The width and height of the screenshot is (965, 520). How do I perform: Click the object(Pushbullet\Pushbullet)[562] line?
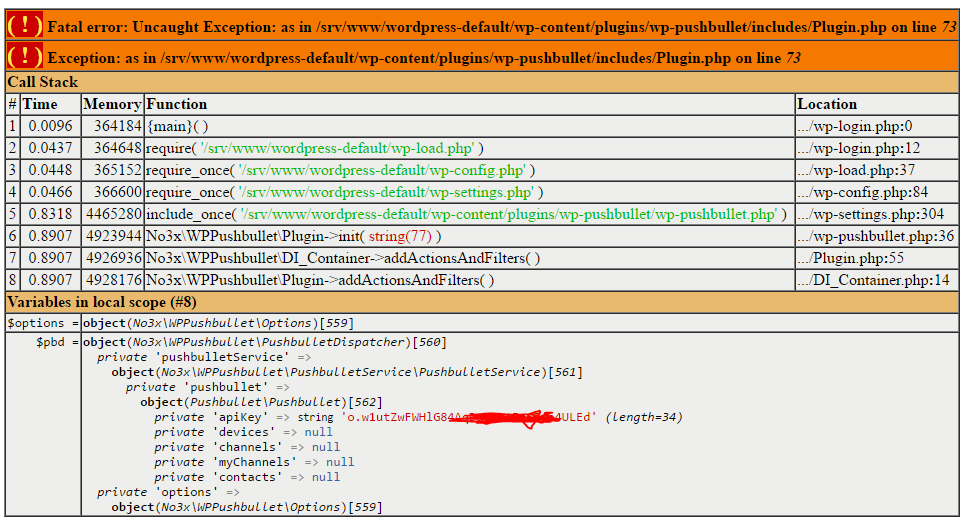262,402
